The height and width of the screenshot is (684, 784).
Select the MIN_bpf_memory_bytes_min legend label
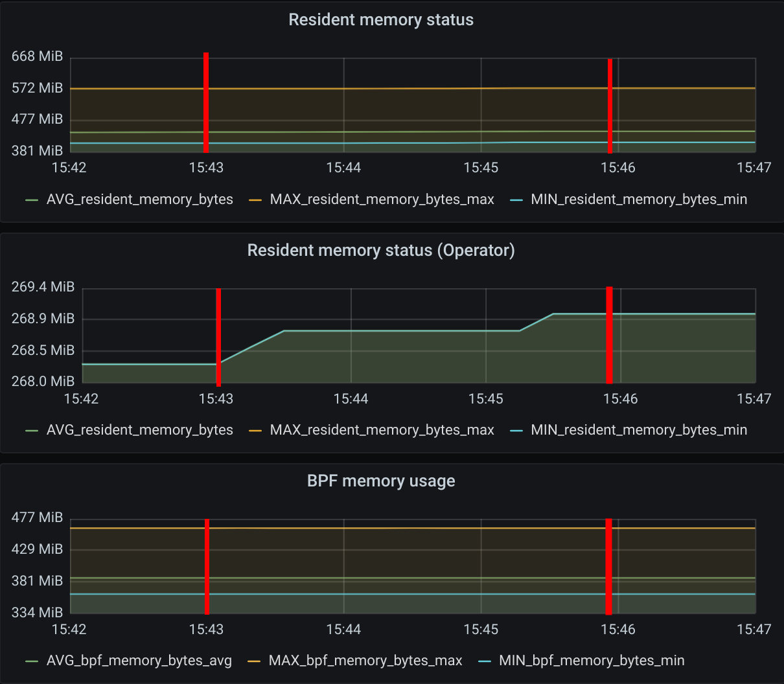tap(592, 661)
